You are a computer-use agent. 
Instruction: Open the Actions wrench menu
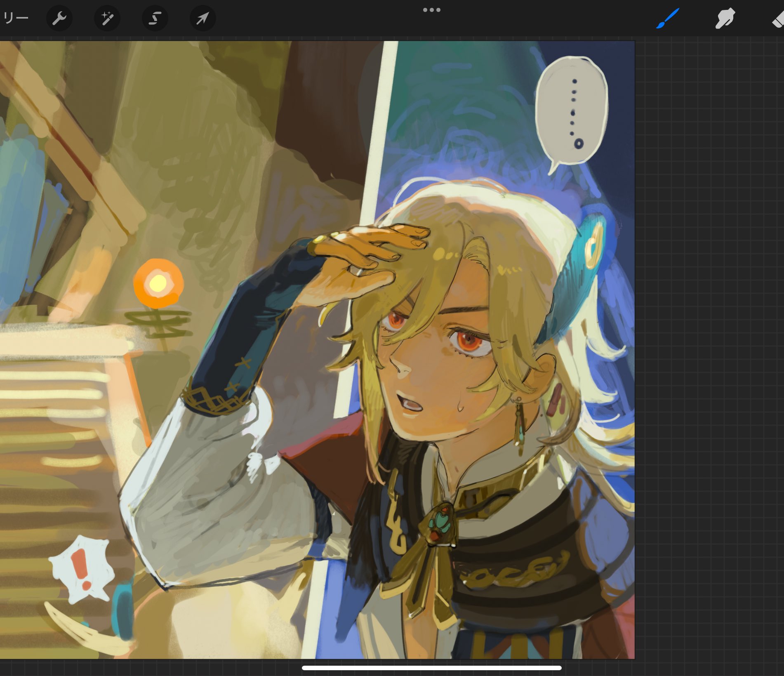pyautogui.click(x=59, y=18)
